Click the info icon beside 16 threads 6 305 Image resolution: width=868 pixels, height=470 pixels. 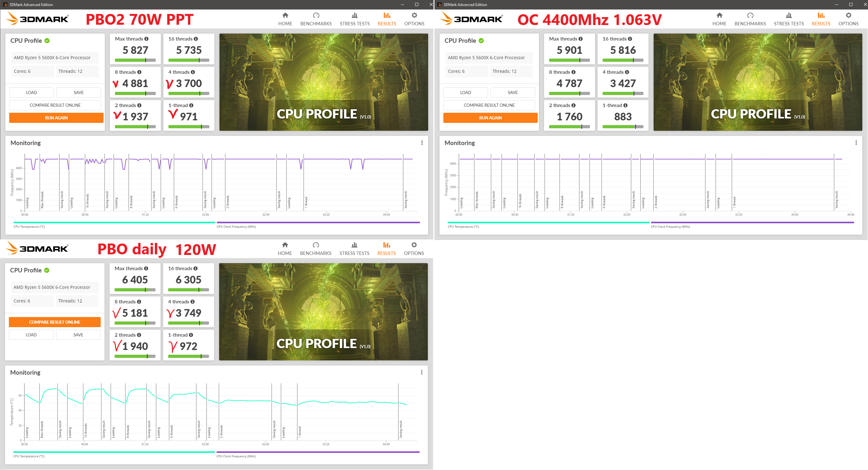pos(195,269)
